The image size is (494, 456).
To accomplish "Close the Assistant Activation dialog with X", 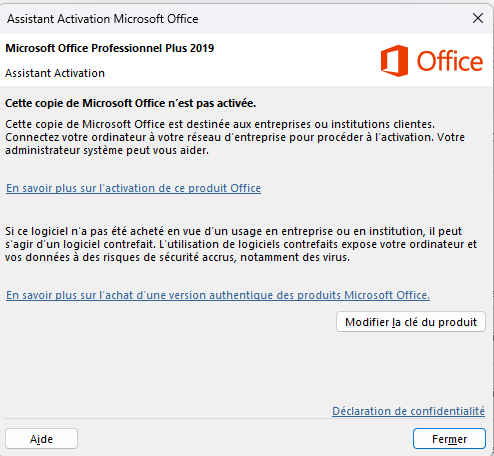I will click(x=478, y=18).
